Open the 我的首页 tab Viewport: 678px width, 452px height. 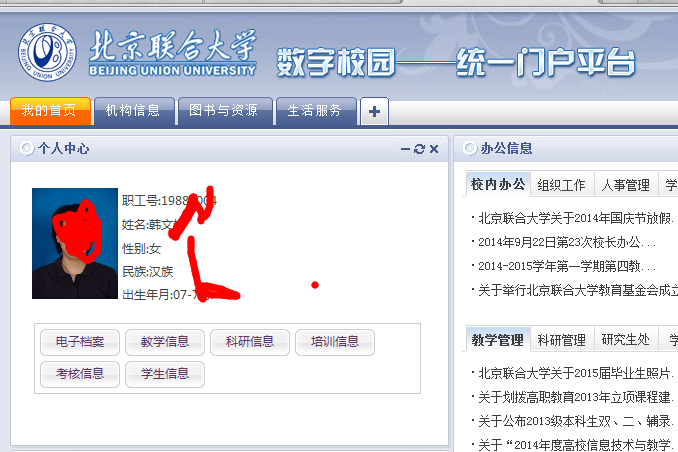50,111
